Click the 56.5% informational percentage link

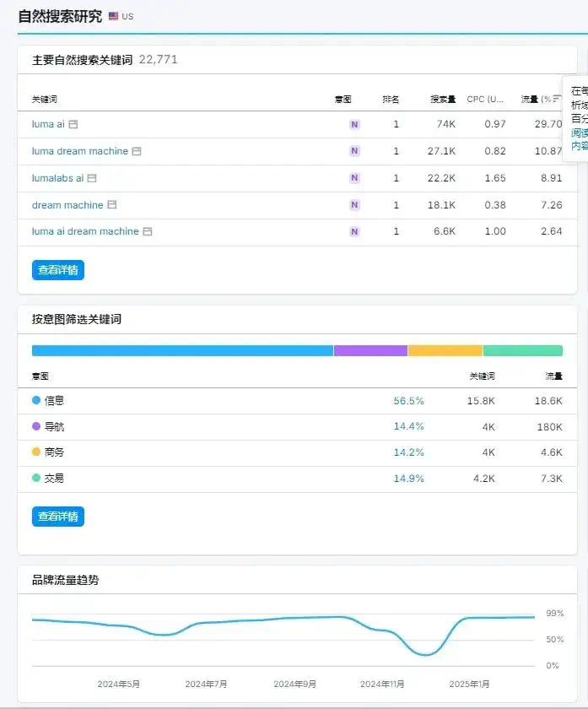408,401
